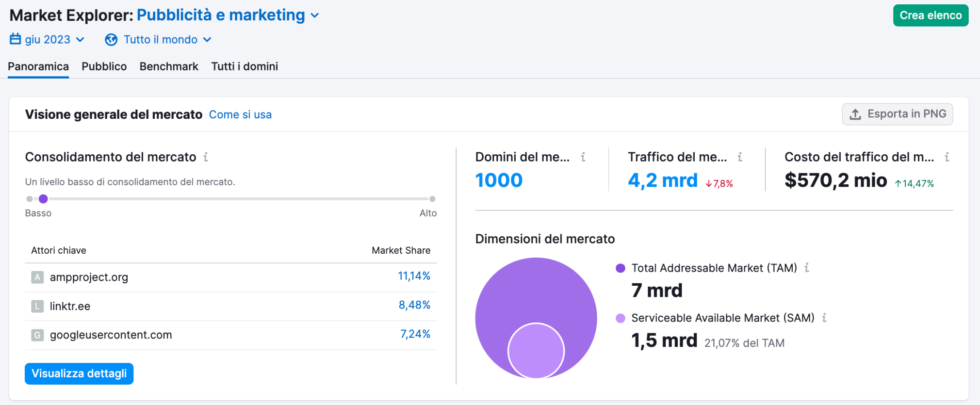Click the Visualizza dettagli button
980x405 pixels.
(x=79, y=373)
